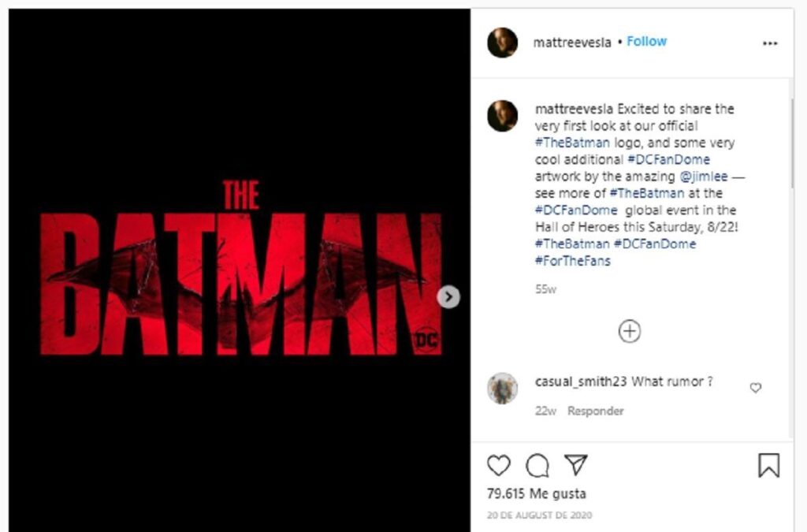807x532 pixels.
Task: Follow mattreevesla's account
Action: tap(646, 41)
